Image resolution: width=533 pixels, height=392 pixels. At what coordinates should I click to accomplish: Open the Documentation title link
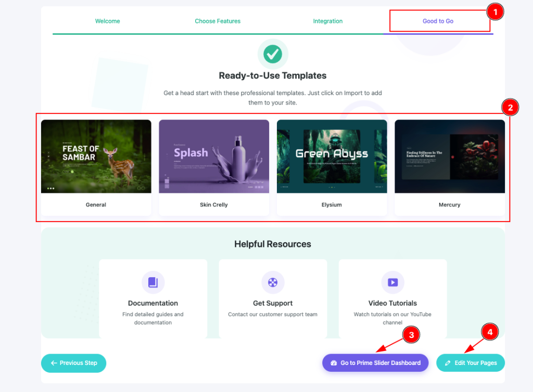(x=153, y=303)
